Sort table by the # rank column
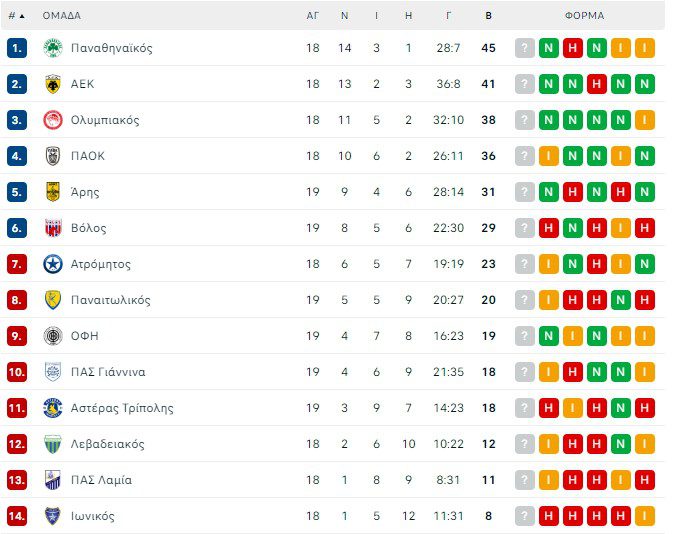The height and width of the screenshot is (534, 677). (x=16, y=16)
